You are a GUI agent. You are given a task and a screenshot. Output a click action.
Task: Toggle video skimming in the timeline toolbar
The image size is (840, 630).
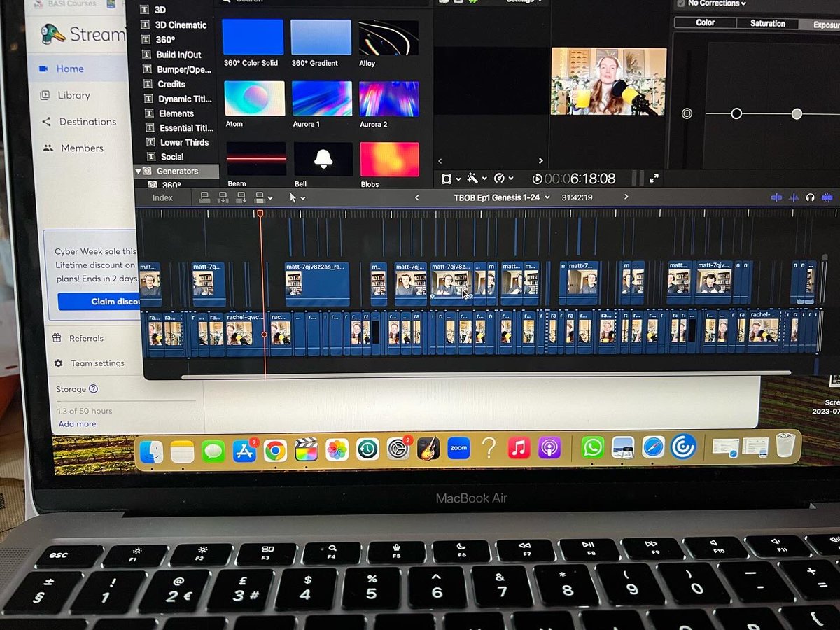[776, 198]
